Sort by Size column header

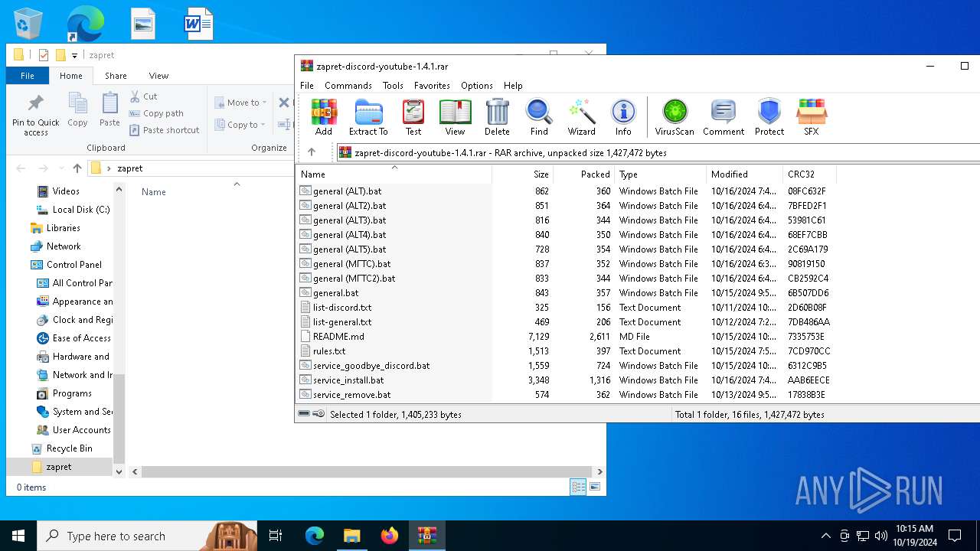[522, 174]
